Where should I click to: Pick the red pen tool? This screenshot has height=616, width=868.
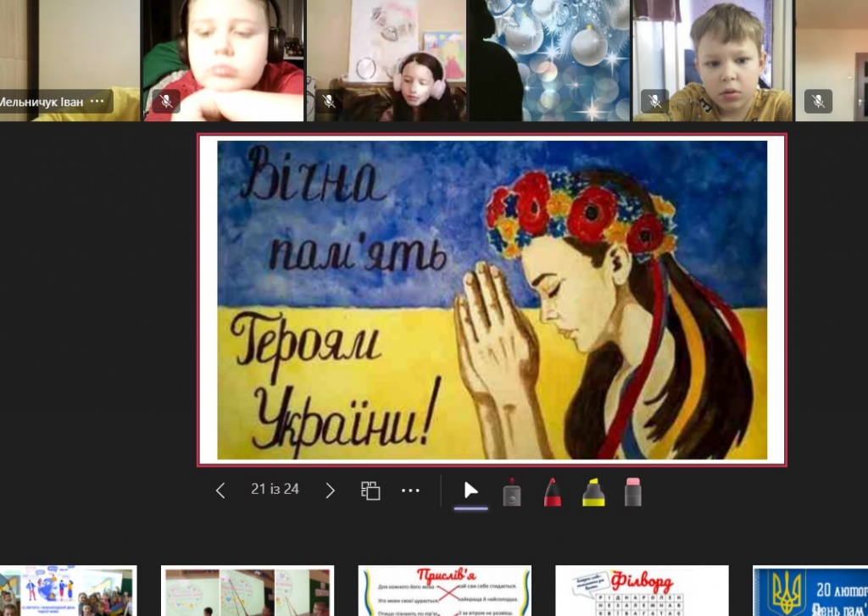(x=552, y=491)
